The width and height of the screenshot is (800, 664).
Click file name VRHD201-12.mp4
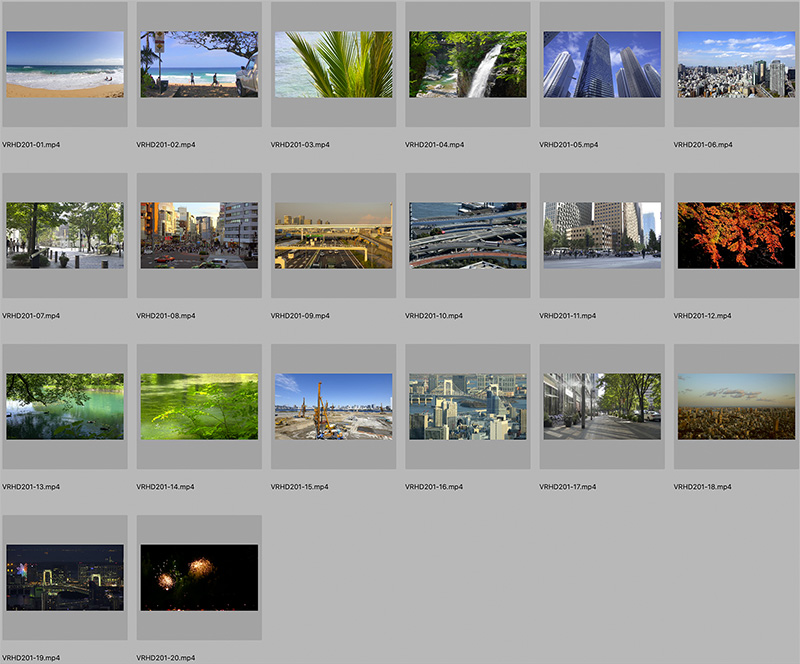pyautogui.click(x=702, y=315)
